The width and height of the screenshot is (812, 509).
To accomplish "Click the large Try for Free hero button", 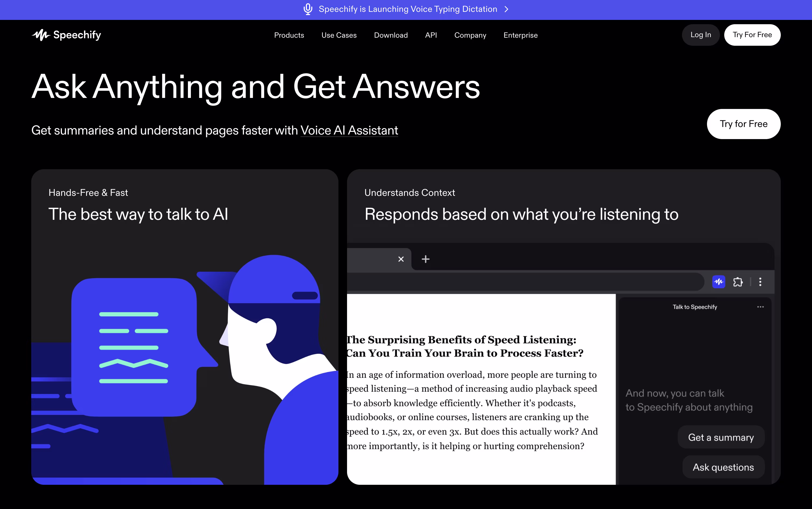I will pos(744,124).
